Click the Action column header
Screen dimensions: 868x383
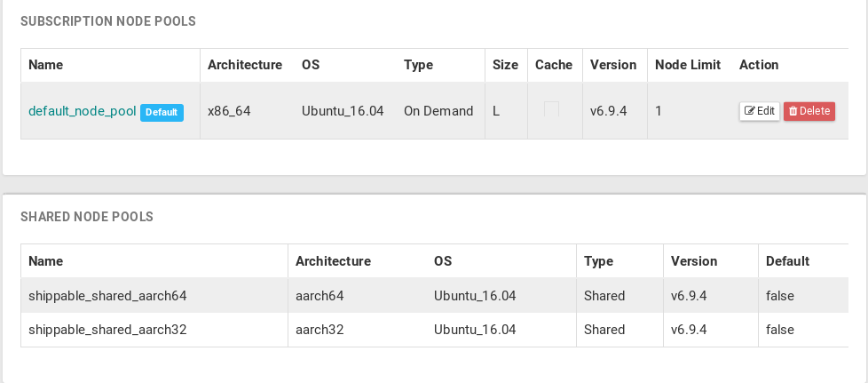tap(759, 65)
